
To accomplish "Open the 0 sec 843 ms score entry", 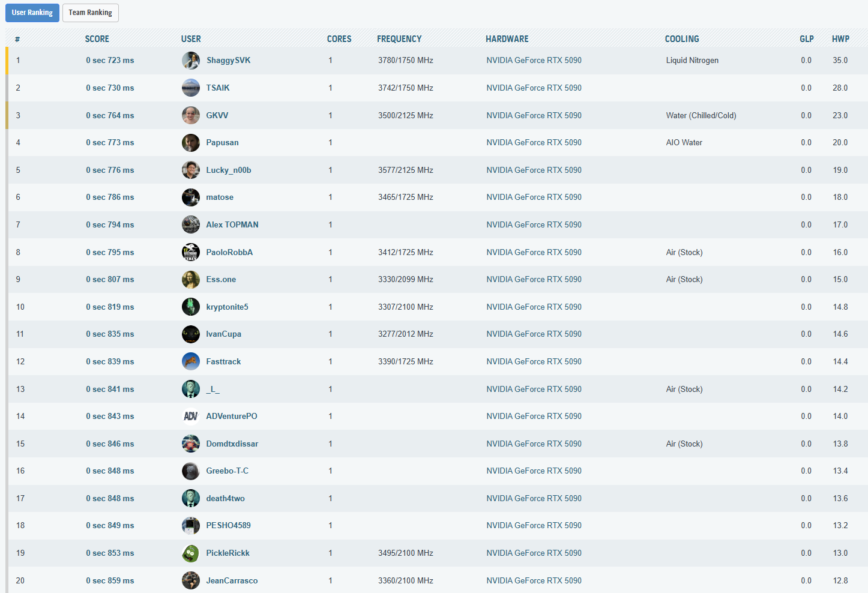I will pos(110,417).
